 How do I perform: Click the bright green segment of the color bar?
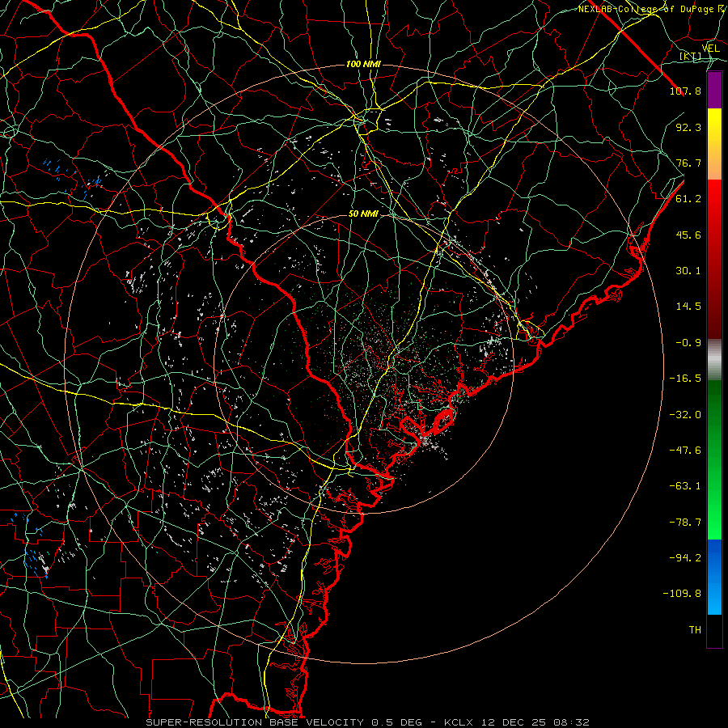[x=714, y=459]
